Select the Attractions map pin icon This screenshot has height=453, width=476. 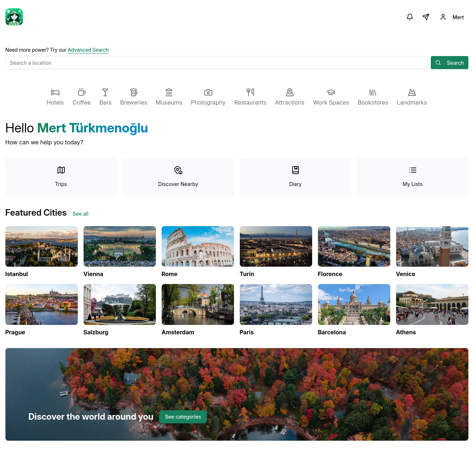click(290, 92)
